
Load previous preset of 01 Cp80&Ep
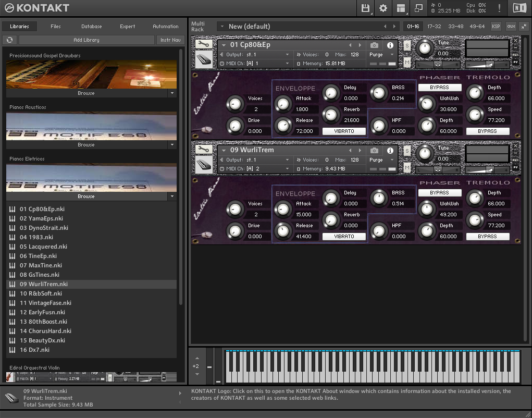tap(350, 45)
